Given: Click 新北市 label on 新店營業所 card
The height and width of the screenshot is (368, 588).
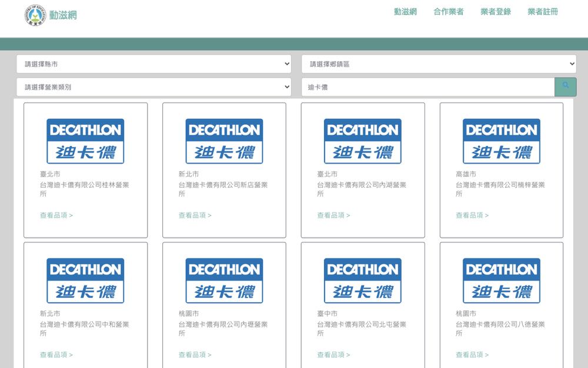Looking at the screenshot, I should pyautogui.click(x=189, y=174).
